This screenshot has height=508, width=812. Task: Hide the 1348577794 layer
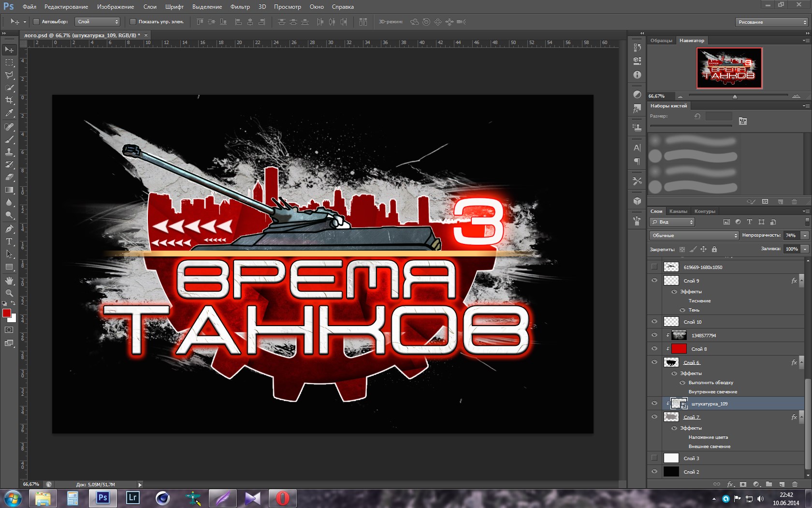point(654,335)
